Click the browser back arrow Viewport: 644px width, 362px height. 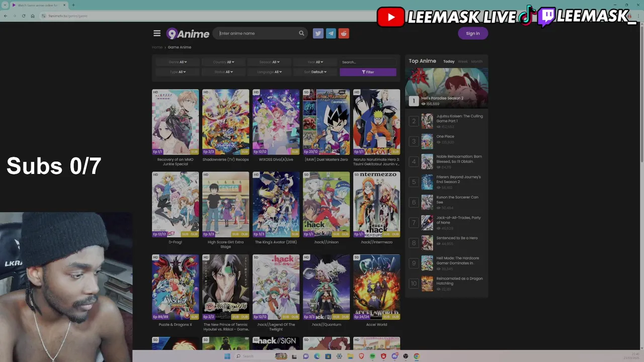(x=6, y=16)
